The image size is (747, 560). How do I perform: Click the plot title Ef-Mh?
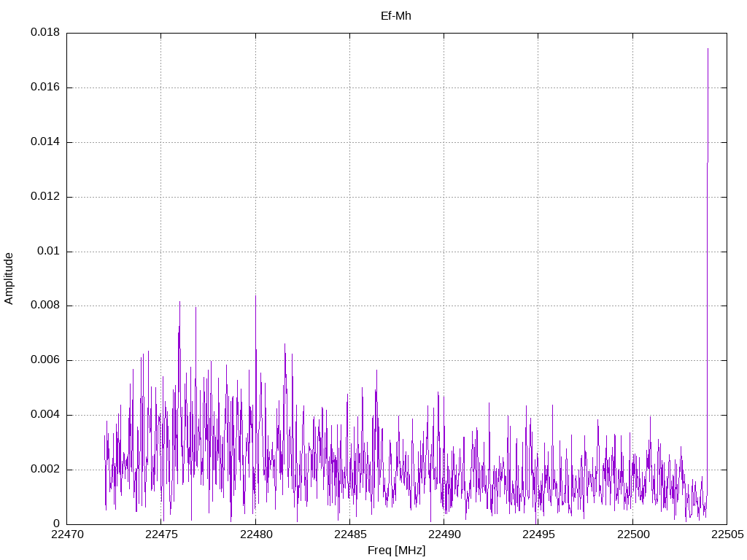(396, 15)
